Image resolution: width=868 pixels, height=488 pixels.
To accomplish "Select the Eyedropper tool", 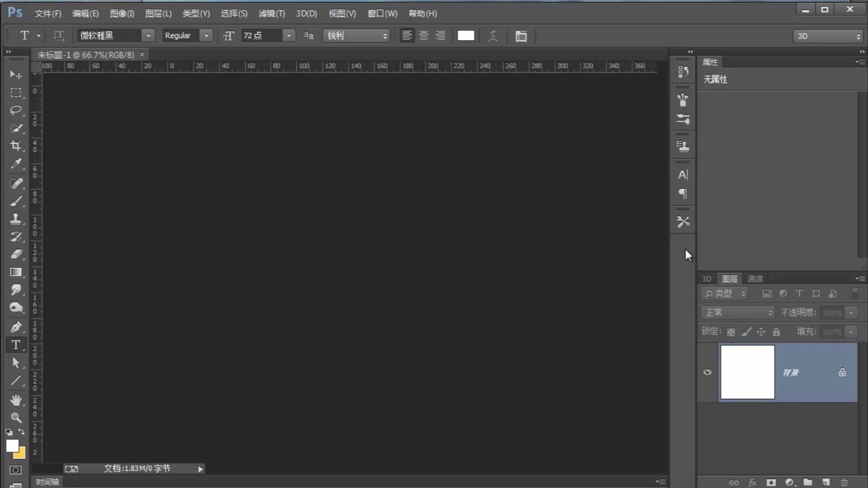I will click(x=16, y=164).
